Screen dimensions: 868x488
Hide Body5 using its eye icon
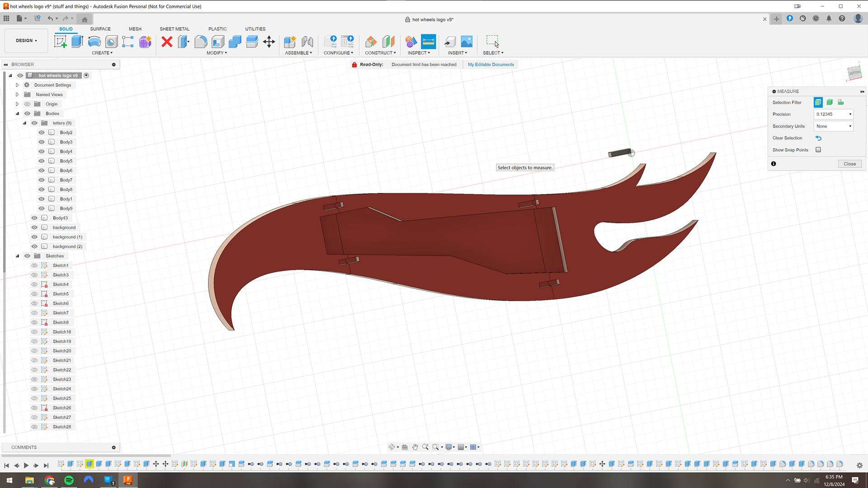[42, 161]
